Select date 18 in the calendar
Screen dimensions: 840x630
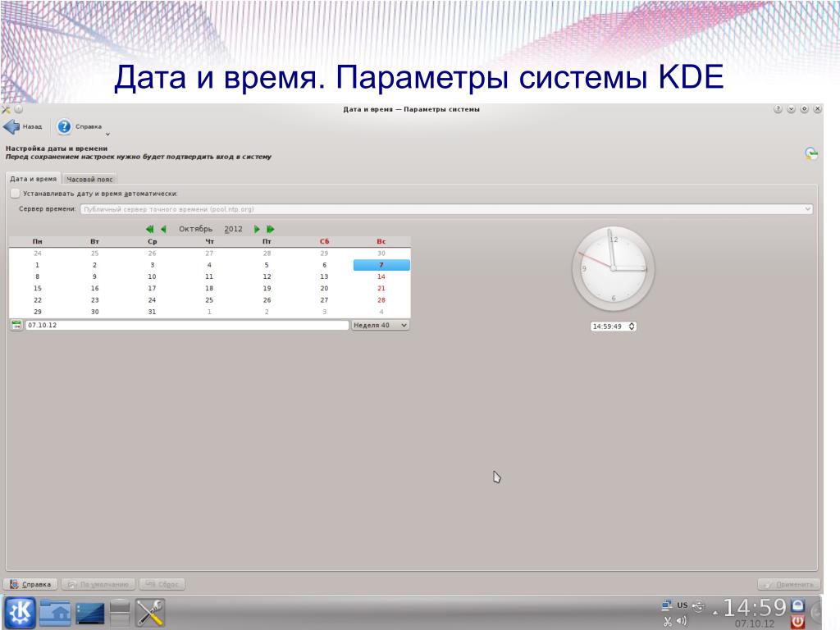[x=209, y=289]
